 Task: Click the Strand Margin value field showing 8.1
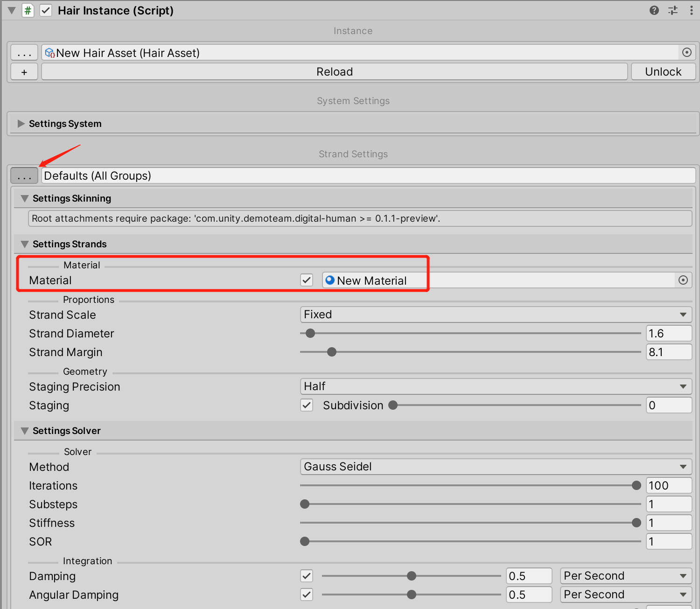click(669, 352)
